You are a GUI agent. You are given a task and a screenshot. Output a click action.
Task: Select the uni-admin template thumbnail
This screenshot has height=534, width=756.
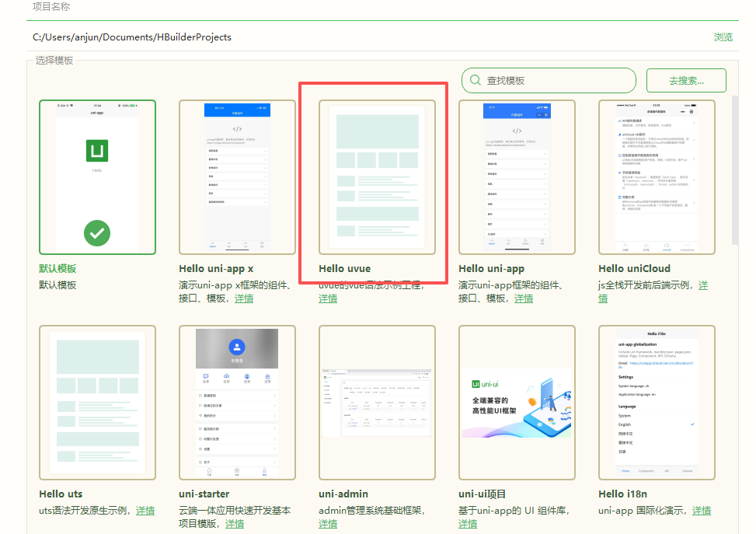tap(377, 402)
